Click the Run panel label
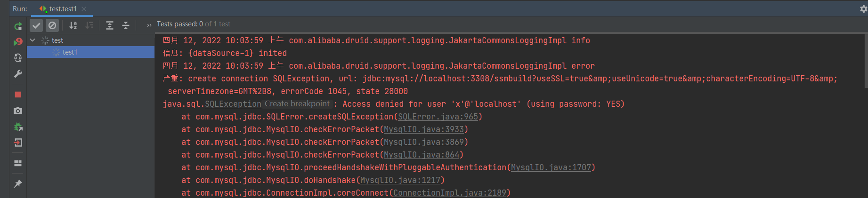This screenshot has width=868, height=198. tap(20, 9)
